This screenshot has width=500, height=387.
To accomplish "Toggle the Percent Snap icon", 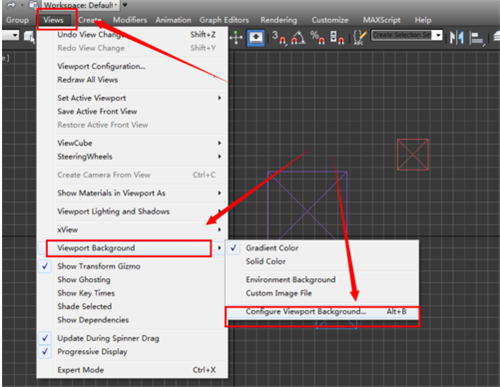I will 317,37.
